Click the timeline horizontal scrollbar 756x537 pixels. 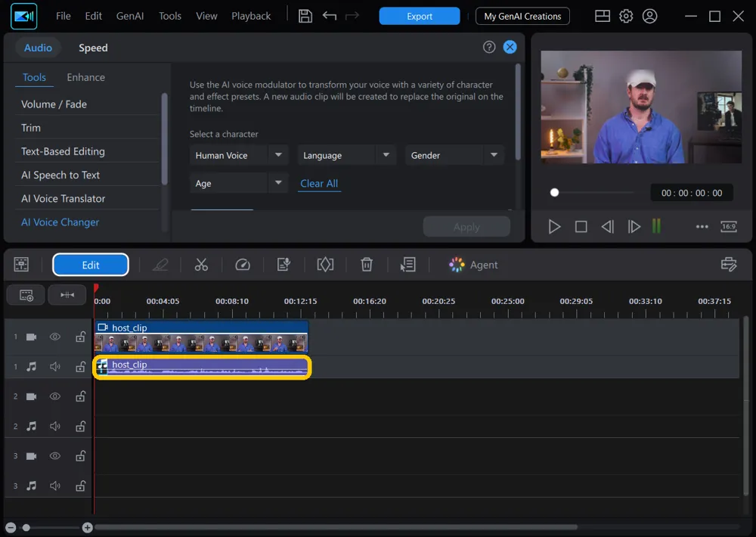[x=336, y=527]
